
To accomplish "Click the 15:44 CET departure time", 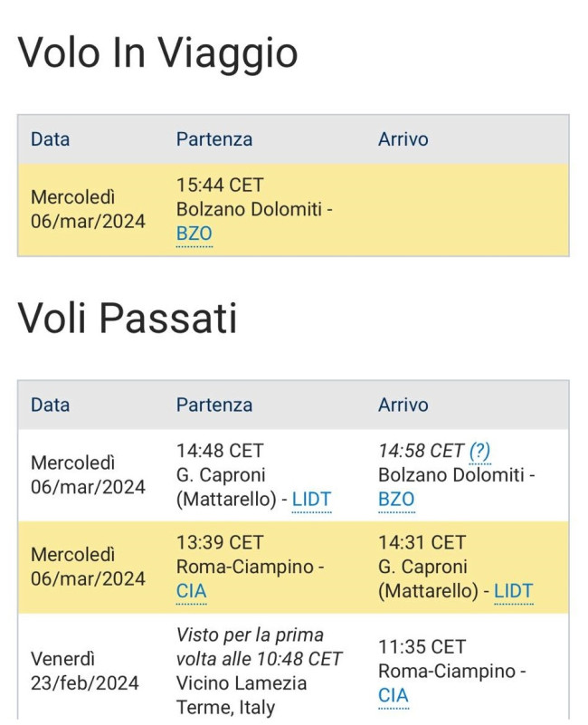I will coord(220,186).
